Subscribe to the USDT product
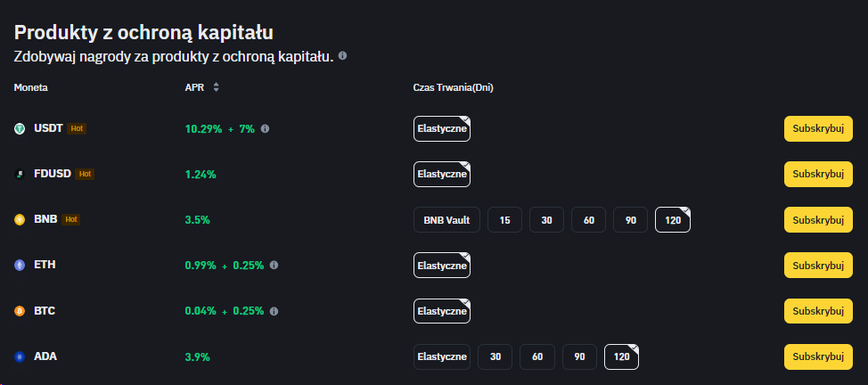The image size is (868, 385). pos(817,128)
